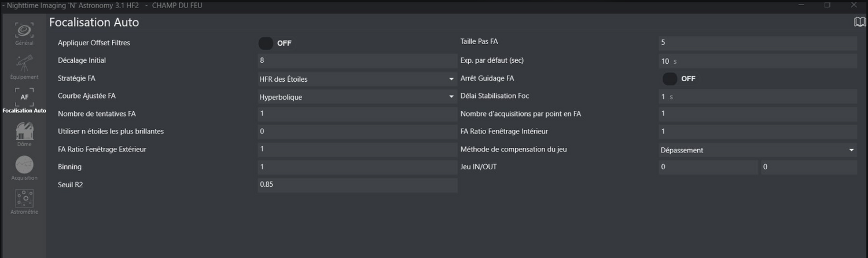Select the Équipement telescope icon

(x=24, y=64)
